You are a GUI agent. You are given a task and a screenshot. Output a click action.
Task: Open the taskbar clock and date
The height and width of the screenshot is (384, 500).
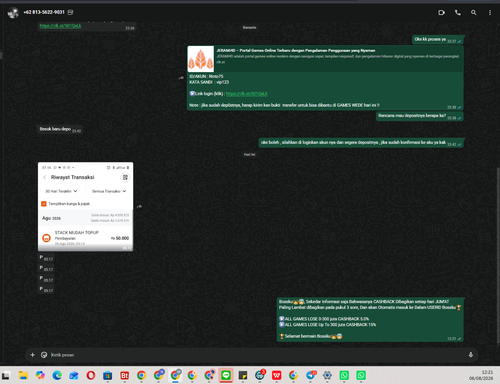(x=481, y=375)
